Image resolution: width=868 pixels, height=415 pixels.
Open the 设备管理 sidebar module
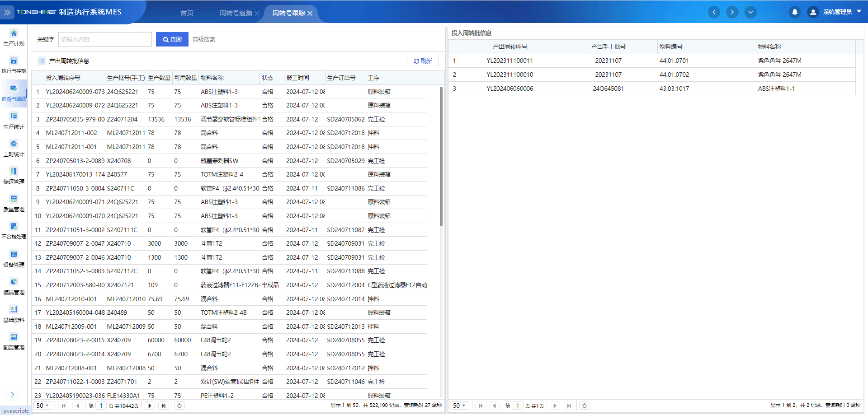pyautogui.click(x=14, y=255)
